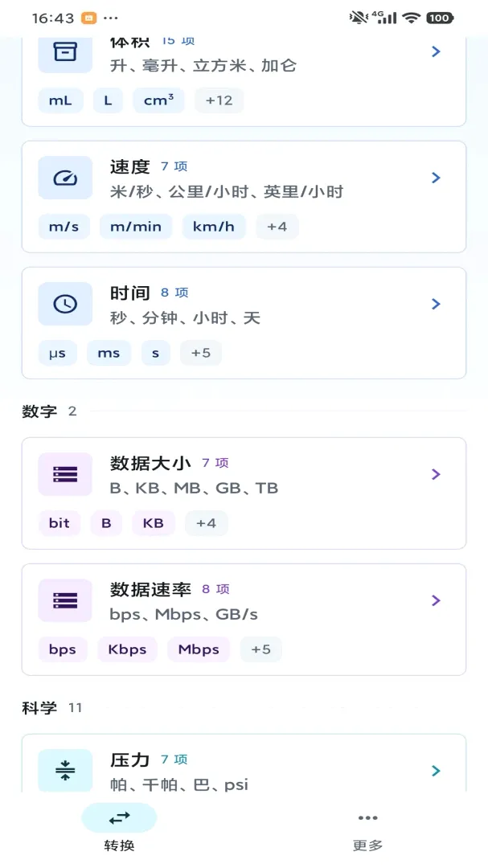The image size is (488, 868).
Task: Tap the 米/秒、公里/小时、英里/小时 description
Action: point(227,191)
